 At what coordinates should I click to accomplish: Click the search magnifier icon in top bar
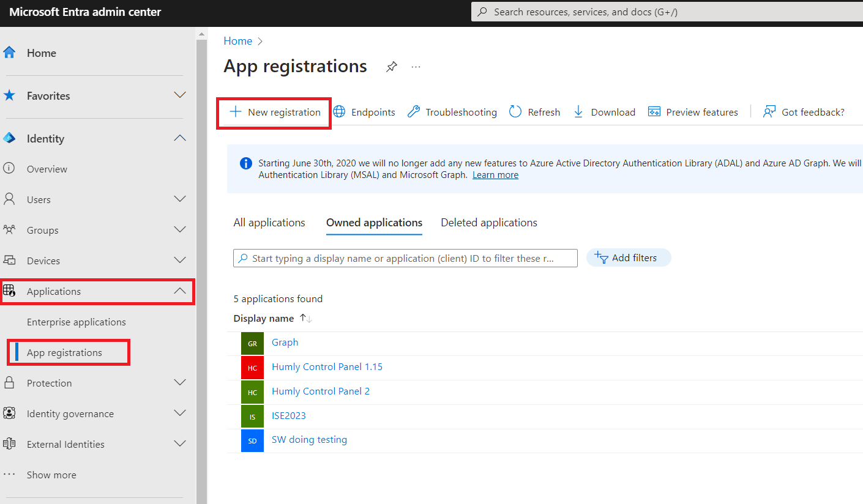pos(482,12)
